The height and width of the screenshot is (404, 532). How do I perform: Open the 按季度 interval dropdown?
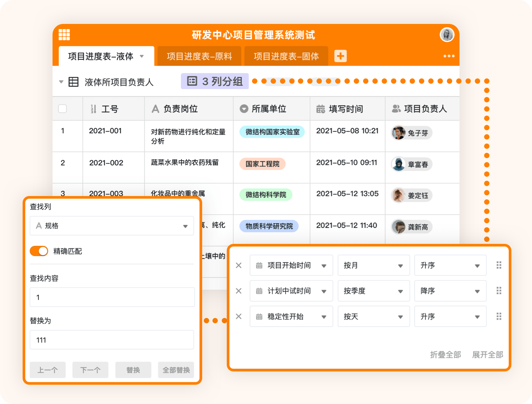pos(373,291)
